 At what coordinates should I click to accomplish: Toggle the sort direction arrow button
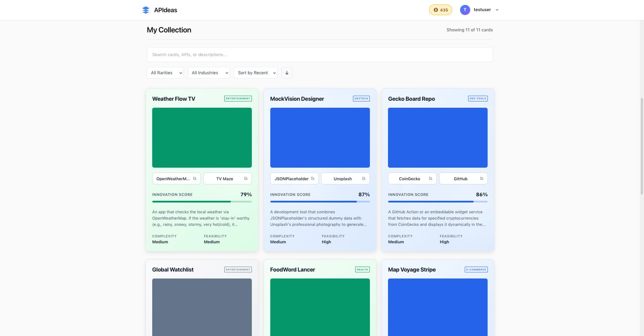pos(287,73)
